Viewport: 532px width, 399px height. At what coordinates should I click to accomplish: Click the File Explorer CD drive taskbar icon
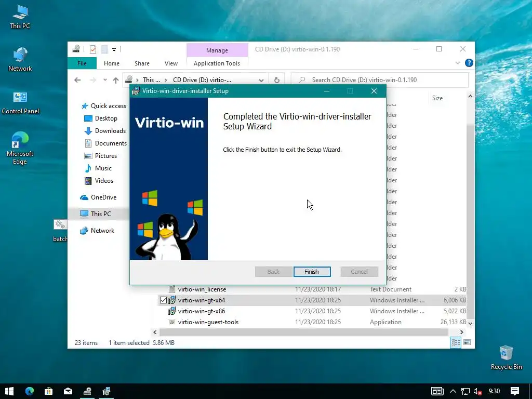coord(87,391)
